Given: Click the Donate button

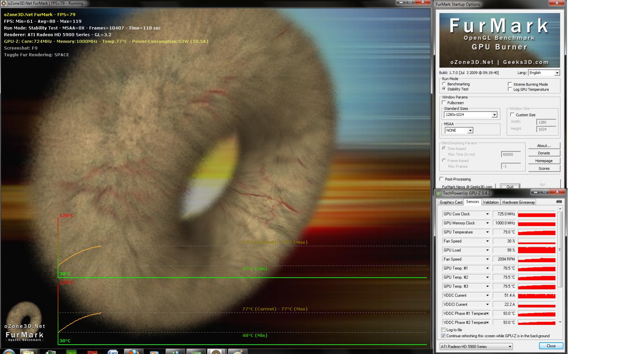Looking at the screenshot, I should 544,153.
